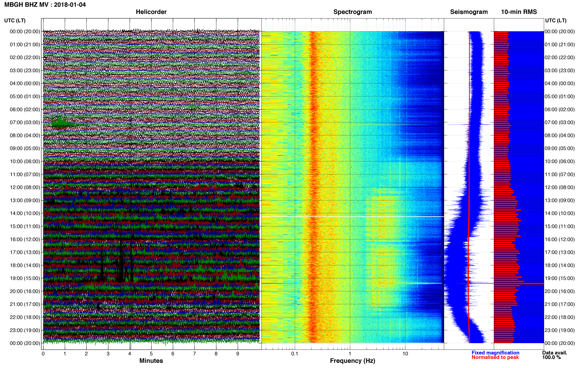The image size is (588, 368).
Task: Click '08:00 (04:00)' label next to the helicorder
Action: (x=25, y=135)
